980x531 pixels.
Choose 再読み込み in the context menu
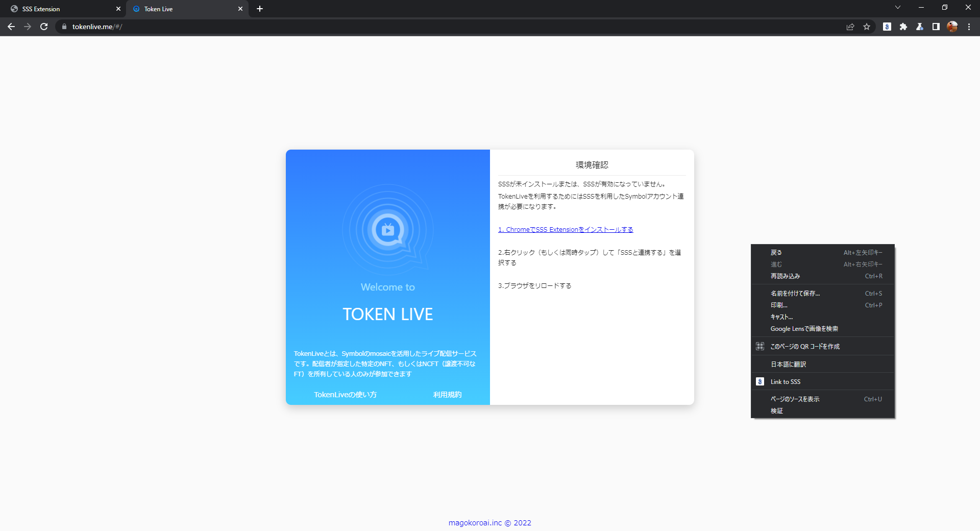(823, 276)
